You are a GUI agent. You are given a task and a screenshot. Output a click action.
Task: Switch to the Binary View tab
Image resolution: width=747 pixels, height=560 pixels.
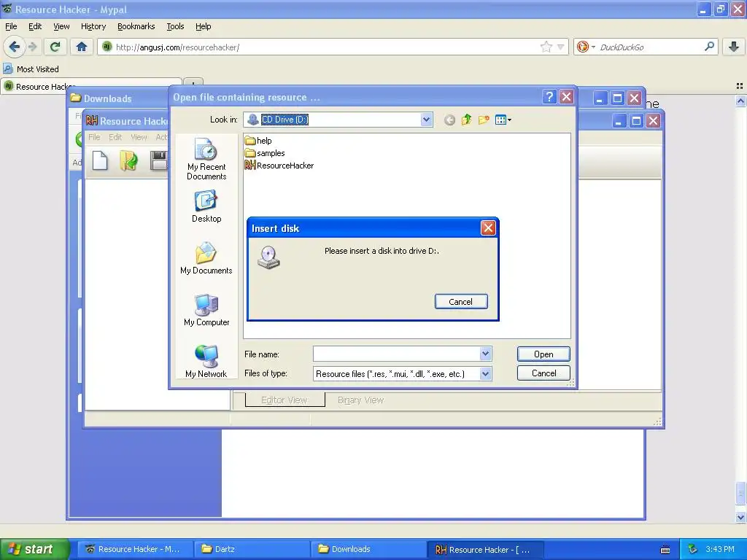[x=360, y=400]
